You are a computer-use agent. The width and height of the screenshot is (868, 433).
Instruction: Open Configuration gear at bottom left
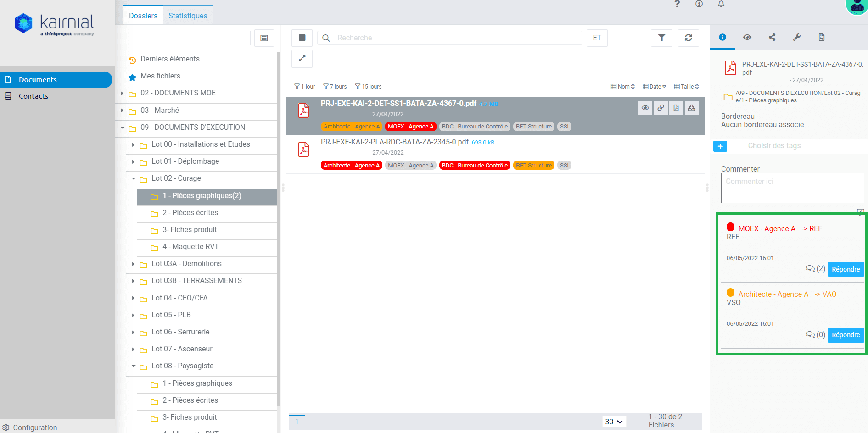click(30, 427)
